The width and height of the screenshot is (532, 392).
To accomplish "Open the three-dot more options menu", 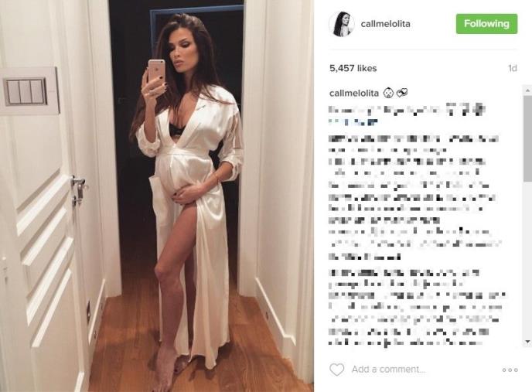I will pyautogui.click(x=510, y=370).
